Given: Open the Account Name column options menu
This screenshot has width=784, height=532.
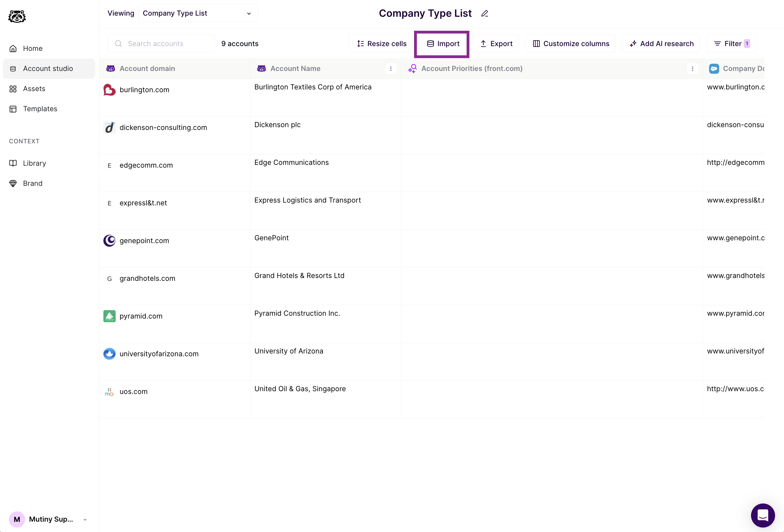Looking at the screenshot, I should [391, 68].
